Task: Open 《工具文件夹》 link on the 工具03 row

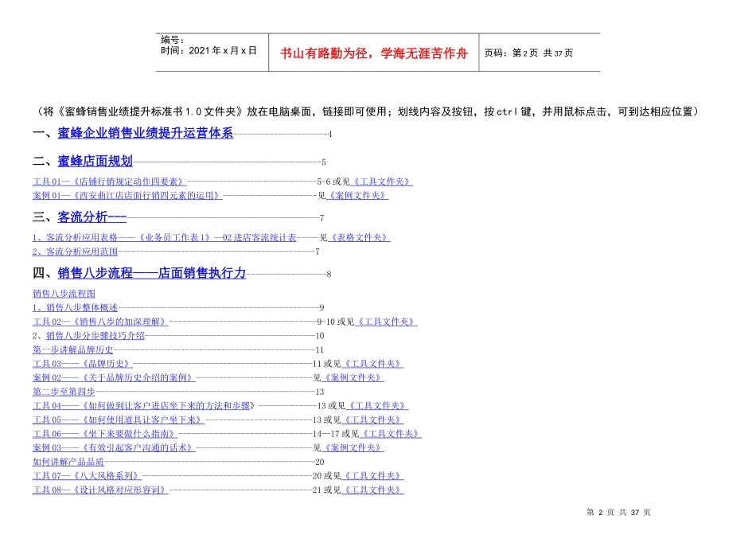Action: coord(372,364)
